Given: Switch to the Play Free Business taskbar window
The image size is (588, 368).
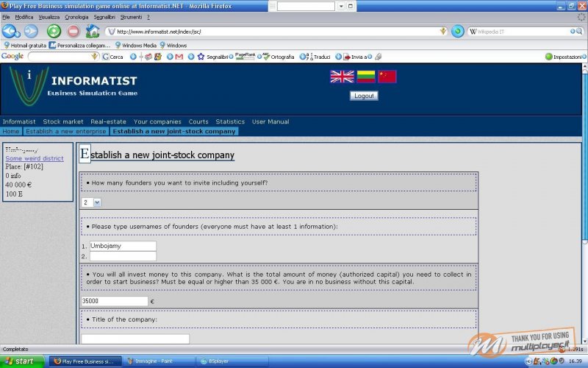Looking at the screenshot, I should (85, 361).
